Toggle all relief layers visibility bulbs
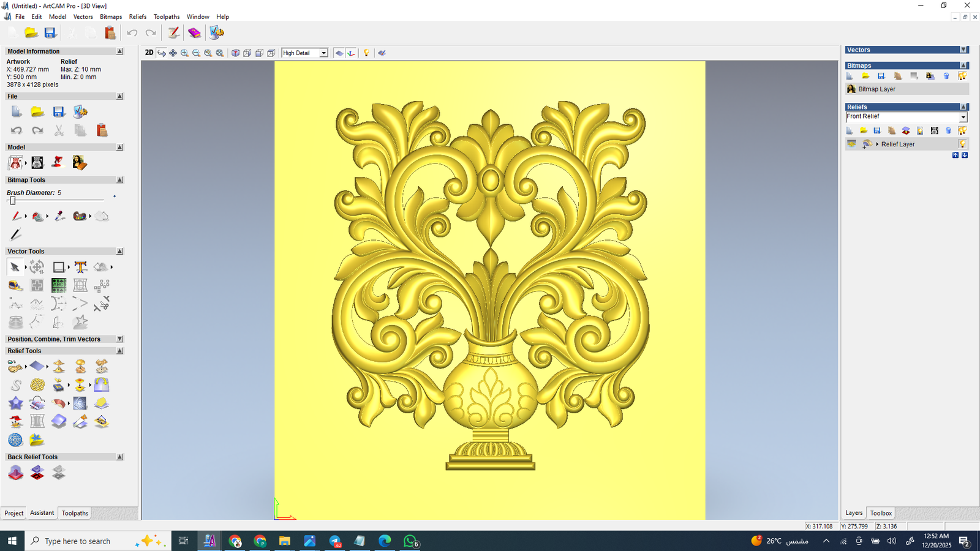The image size is (980, 551). pyautogui.click(x=962, y=130)
